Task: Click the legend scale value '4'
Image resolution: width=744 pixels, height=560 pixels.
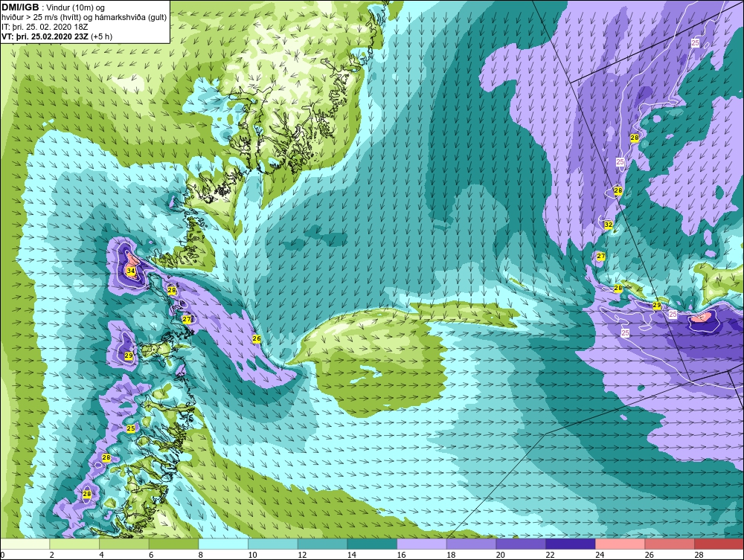Action: tap(101, 555)
